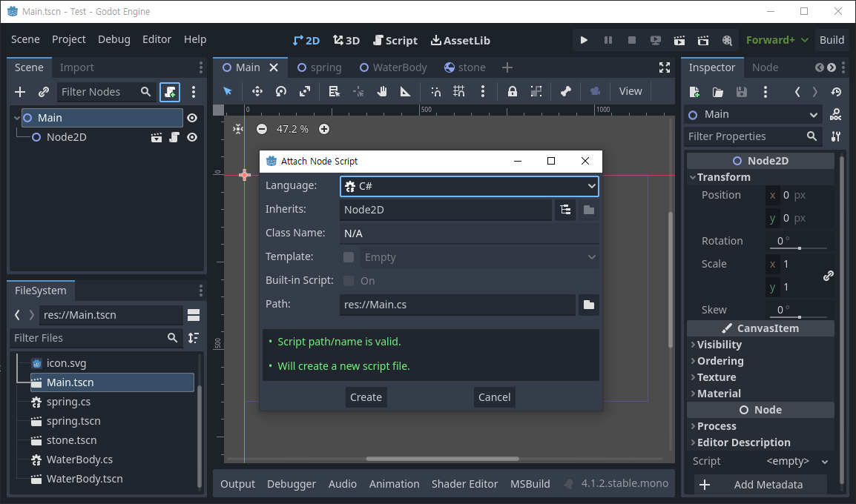Toggle Scale ratio lock chain icon
Screen dimensions: 856x504
(828, 276)
